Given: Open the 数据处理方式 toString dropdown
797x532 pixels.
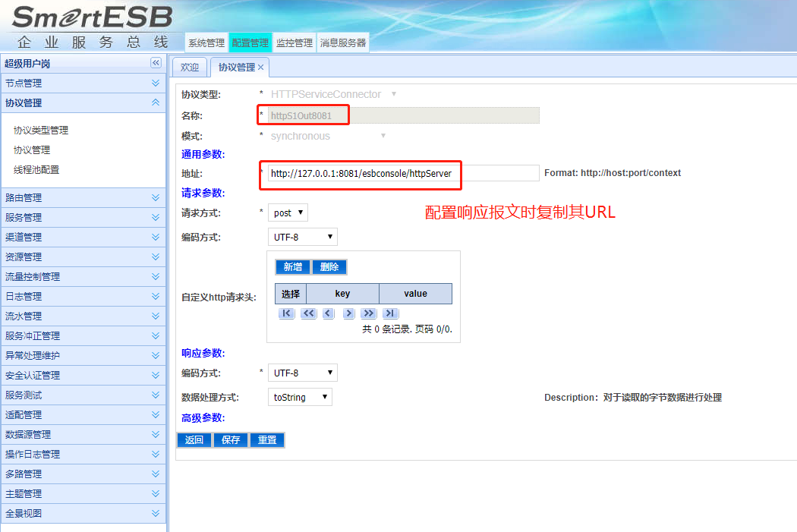Looking at the screenshot, I should pyautogui.click(x=300, y=397).
